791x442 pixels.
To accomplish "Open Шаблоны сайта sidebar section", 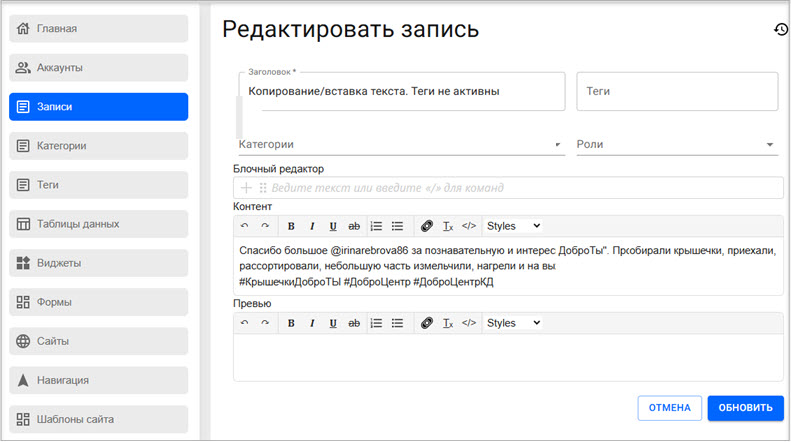I will 98,419.
